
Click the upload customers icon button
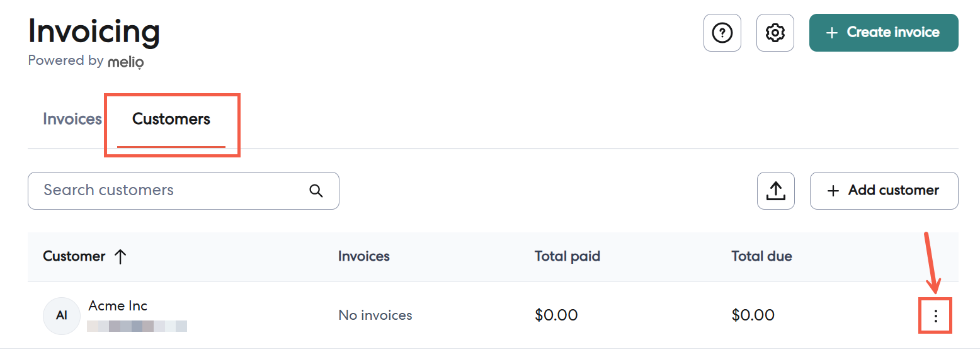775,191
